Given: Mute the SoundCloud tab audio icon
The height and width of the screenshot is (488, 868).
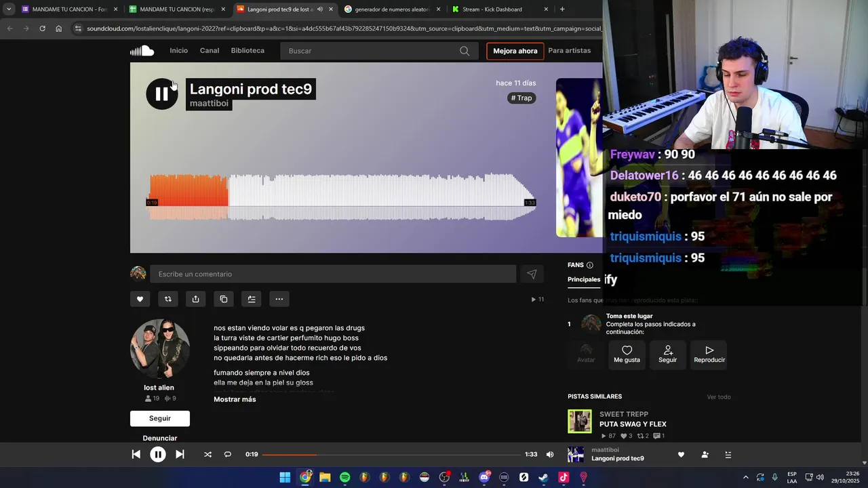Looking at the screenshot, I should coord(320,9).
